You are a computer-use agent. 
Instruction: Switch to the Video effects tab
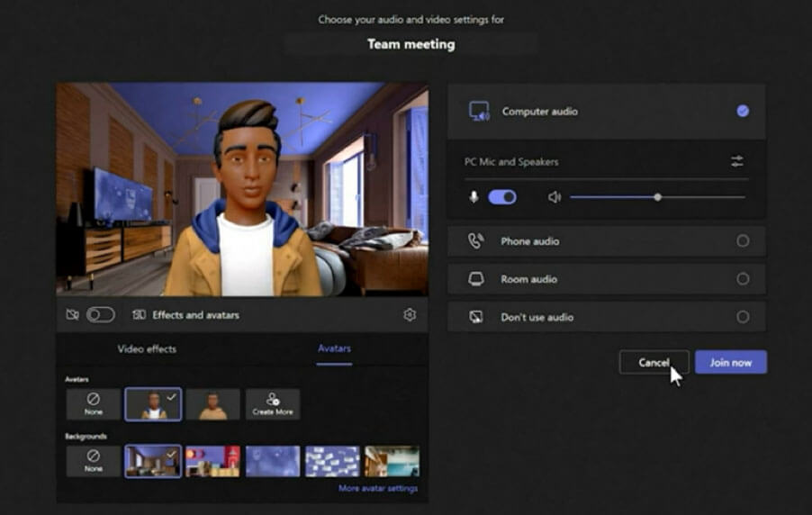coord(147,348)
